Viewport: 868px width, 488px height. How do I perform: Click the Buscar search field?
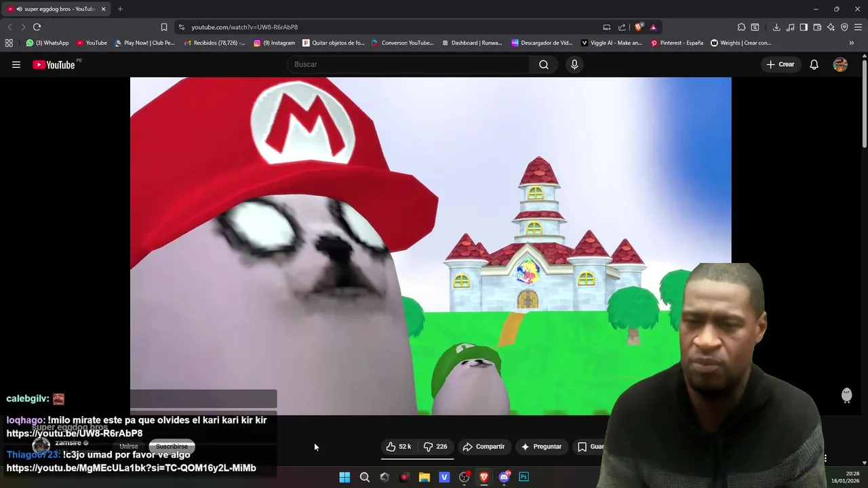click(408, 64)
